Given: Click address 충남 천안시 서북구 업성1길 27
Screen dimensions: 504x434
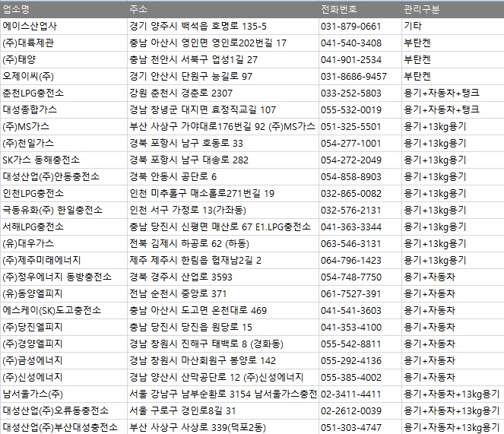Looking at the screenshot, I should click(x=194, y=60).
